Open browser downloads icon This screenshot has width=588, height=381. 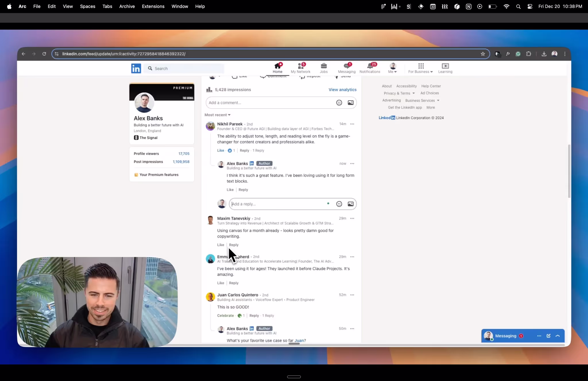544,54
